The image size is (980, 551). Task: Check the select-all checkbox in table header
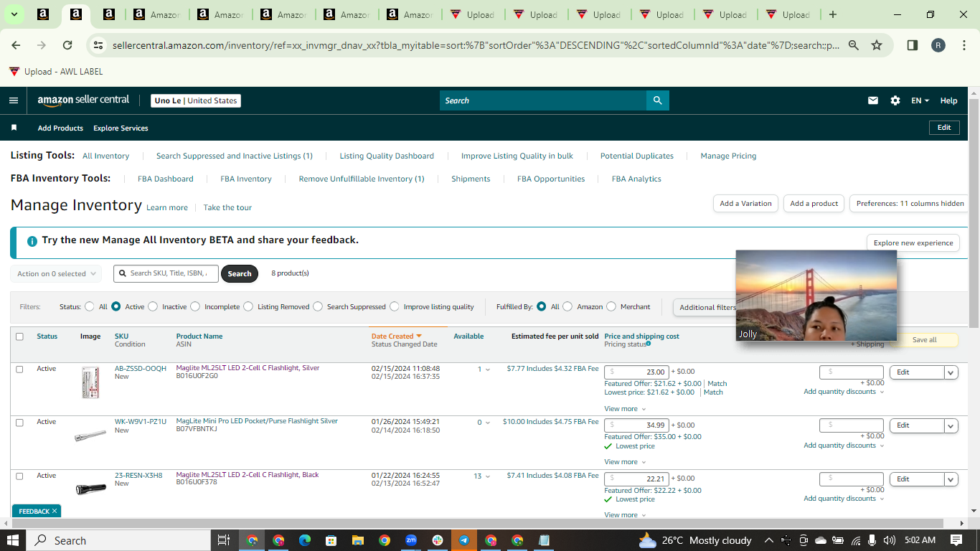[19, 336]
